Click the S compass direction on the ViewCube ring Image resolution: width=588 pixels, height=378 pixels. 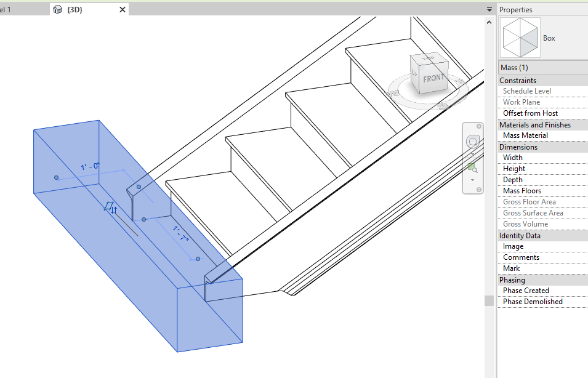point(443,106)
